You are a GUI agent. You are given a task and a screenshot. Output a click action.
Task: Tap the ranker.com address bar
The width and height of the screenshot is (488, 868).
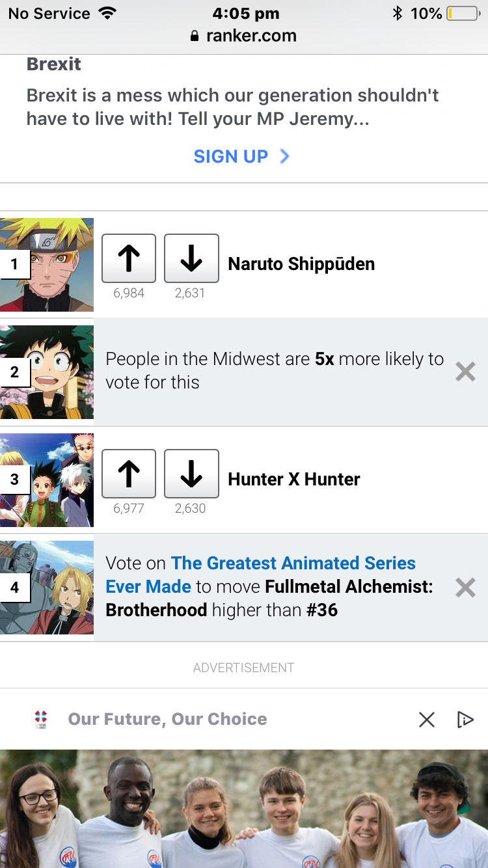click(x=244, y=36)
